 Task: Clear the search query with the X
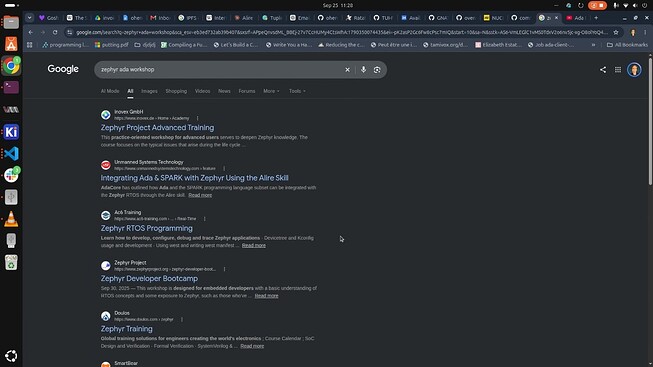[347, 70]
